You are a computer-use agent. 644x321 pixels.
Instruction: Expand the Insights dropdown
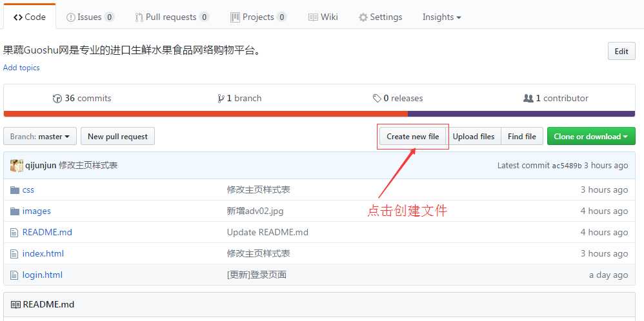[x=441, y=17]
